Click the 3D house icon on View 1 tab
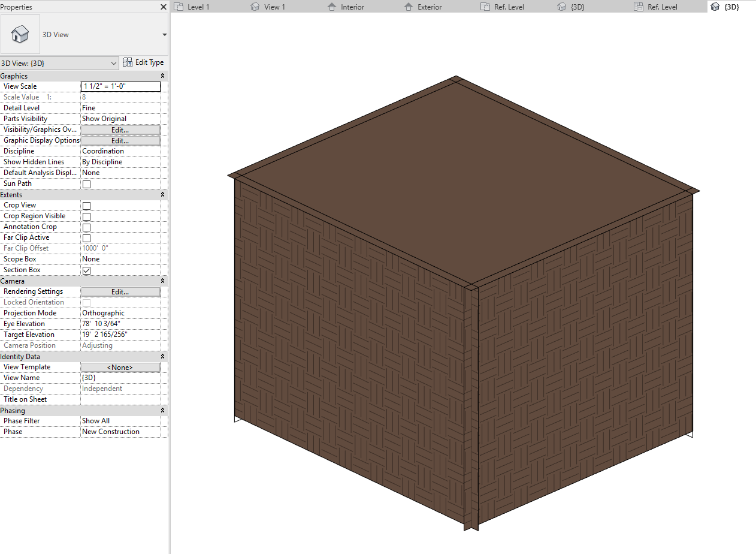 coord(256,7)
